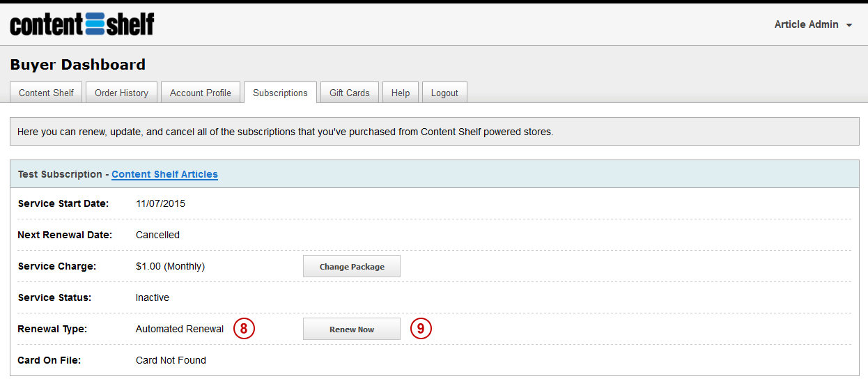The height and width of the screenshot is (388, 868).
Task: Click the Card On File label
Action: [49, 360]
